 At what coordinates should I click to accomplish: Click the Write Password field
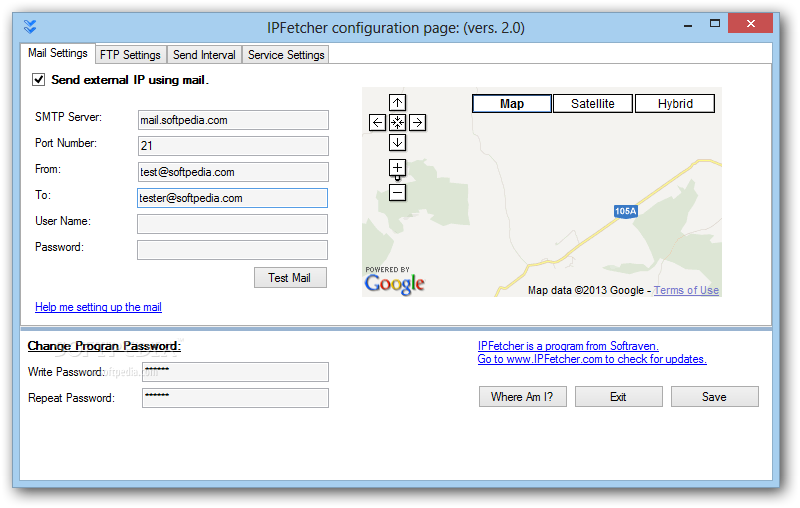[x=235, y=372]
